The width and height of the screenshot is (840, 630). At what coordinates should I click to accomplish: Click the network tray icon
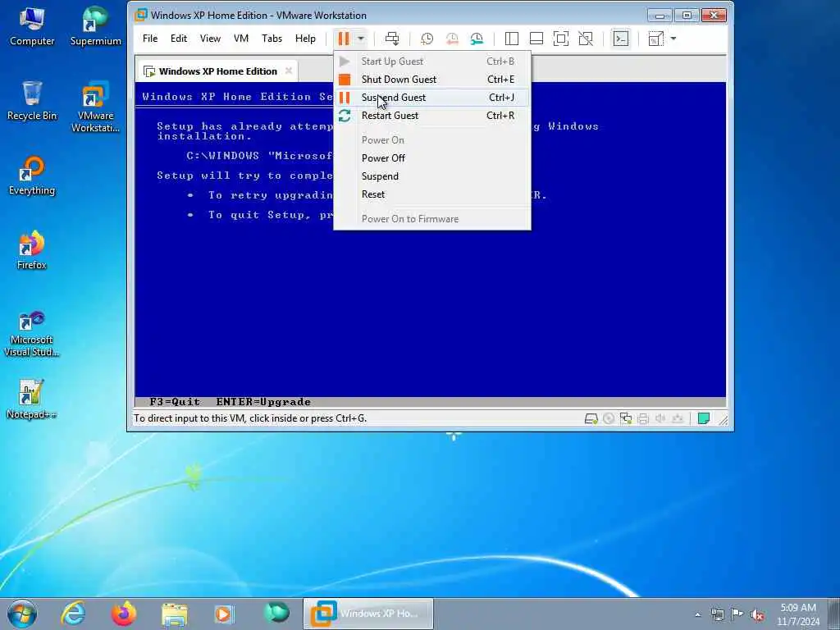coord(717,615)
